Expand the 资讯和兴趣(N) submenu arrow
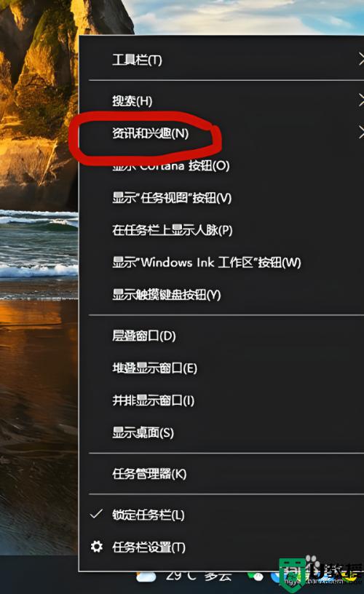 click(361, 132)
